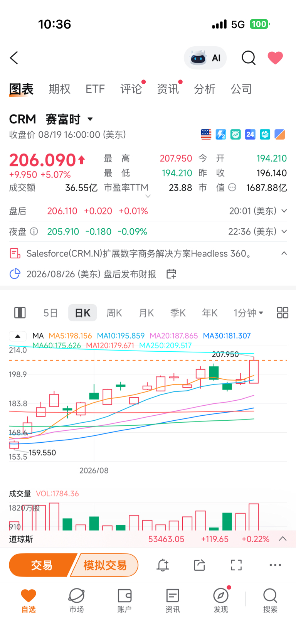Go to 搜索 search bottom tab

click(270, 601)
